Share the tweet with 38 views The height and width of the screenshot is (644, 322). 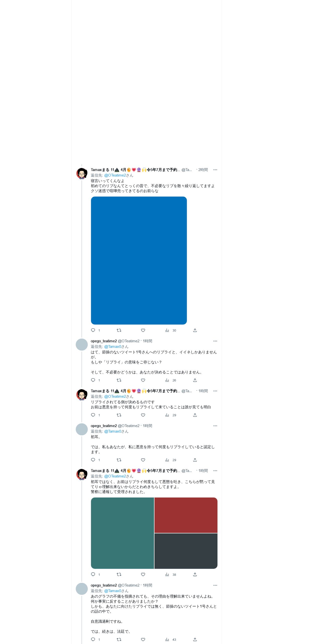click(195, 575)
